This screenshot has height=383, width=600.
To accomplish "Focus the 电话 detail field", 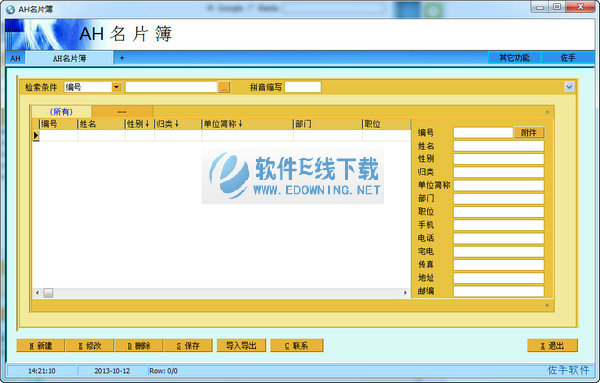I will 499,238.
